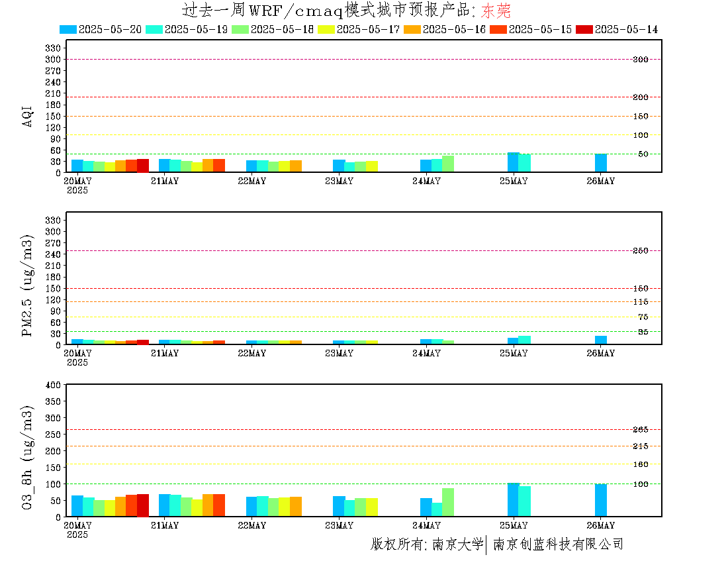Select legend text "2025-05-17"
This screenshot has width=728, height=563.
pos(368,29)
